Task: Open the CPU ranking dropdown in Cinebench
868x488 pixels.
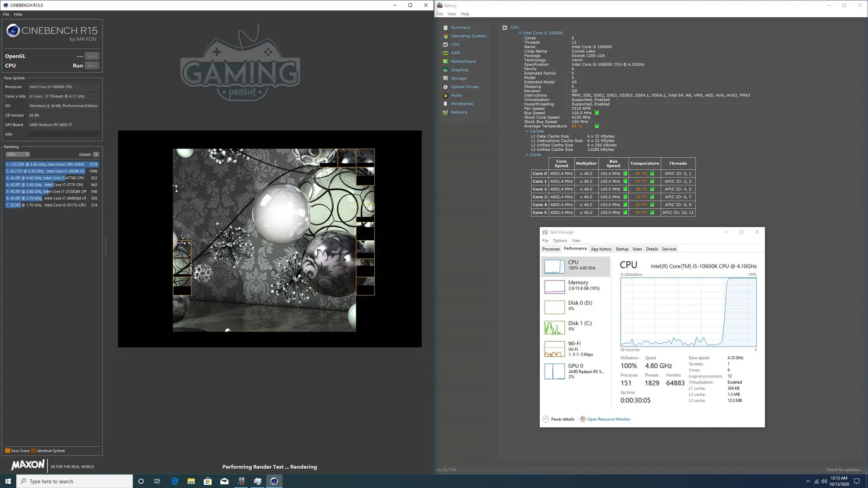Action: (x=18, y=155)
